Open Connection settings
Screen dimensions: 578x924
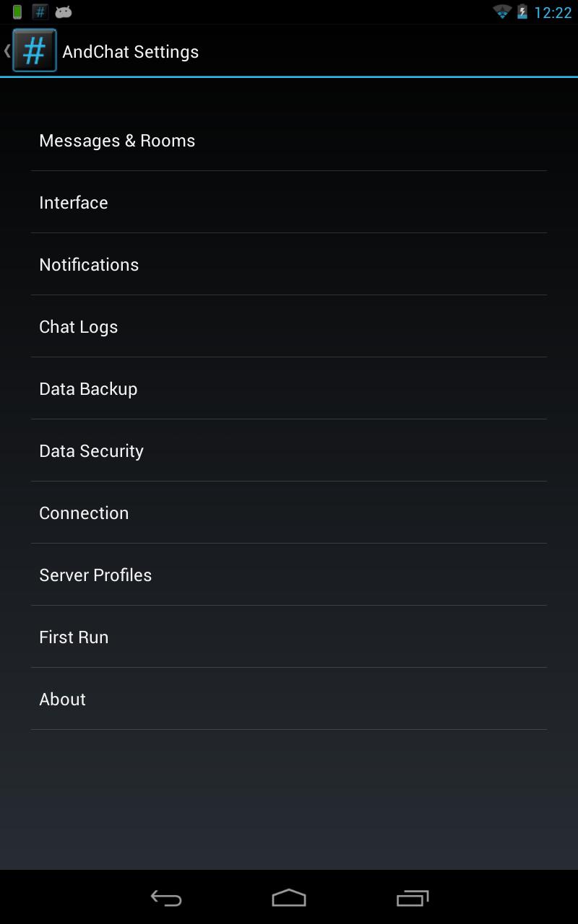[x=289, y=513]
